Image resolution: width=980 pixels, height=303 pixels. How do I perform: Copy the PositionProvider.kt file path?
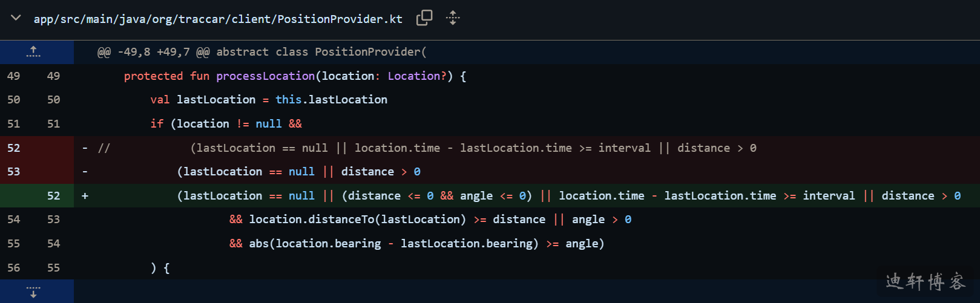click(424, 18)
